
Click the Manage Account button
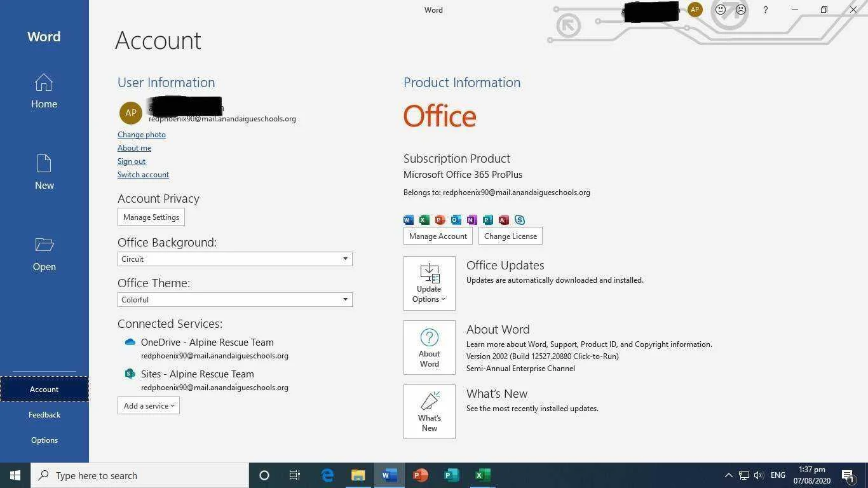coord(438,236)
